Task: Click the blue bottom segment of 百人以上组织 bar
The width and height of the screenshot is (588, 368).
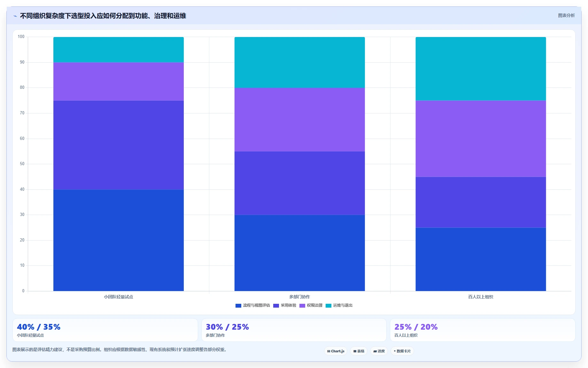Action: pyautogui.click(x=481, y=259)
